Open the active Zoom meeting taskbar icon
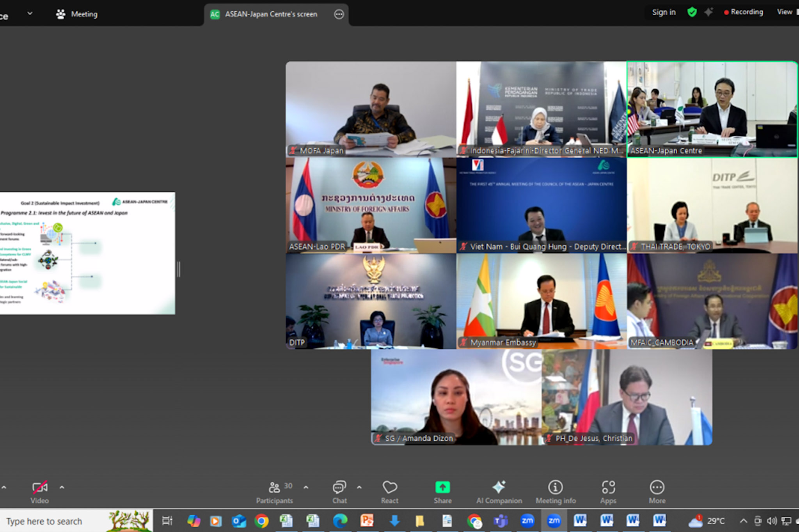799x532 pixels. 554,521
